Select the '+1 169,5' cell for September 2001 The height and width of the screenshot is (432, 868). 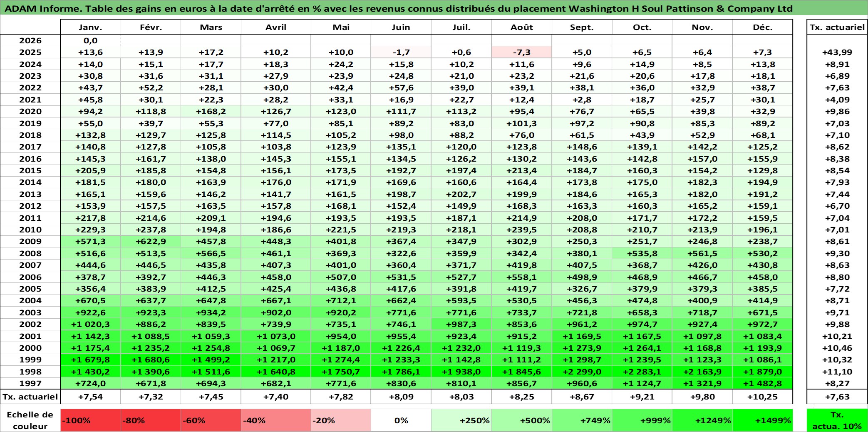coord(582,336)
